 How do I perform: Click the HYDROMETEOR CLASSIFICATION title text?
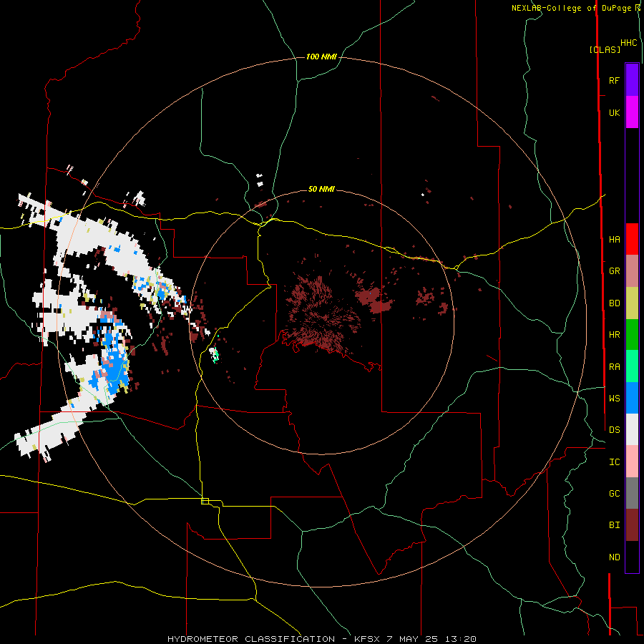tap(251, 639)
